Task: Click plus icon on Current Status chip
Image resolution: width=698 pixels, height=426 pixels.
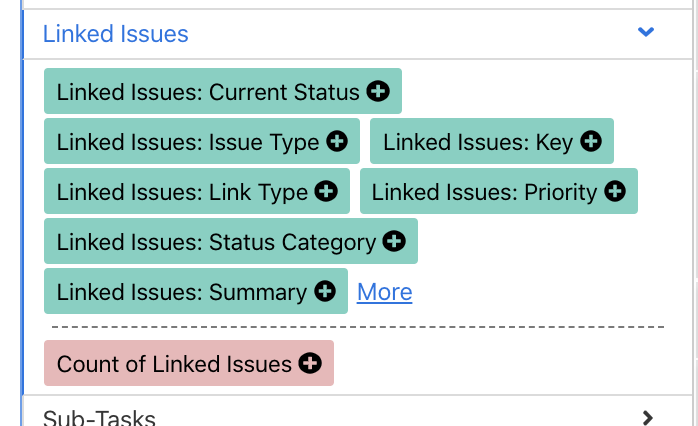Action: click(x=379, y=92)
